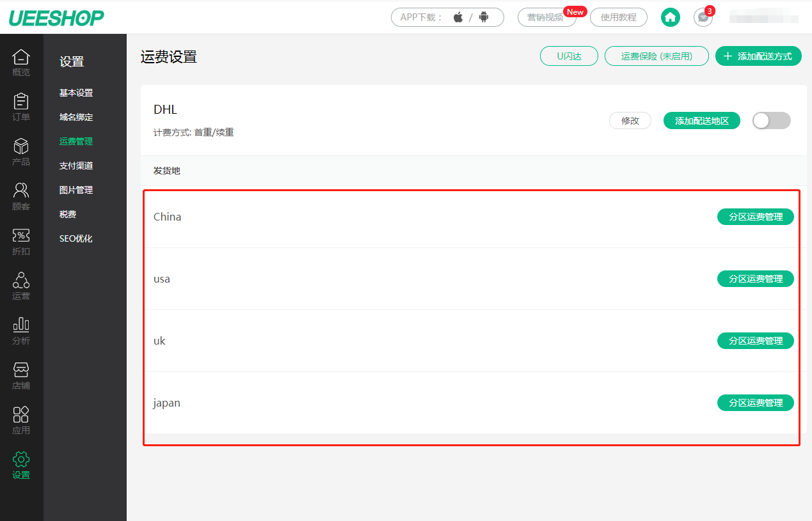The image size is (812, 521).
Task: Click 运费保险 (未启用) button
Action: click(657, 56)
